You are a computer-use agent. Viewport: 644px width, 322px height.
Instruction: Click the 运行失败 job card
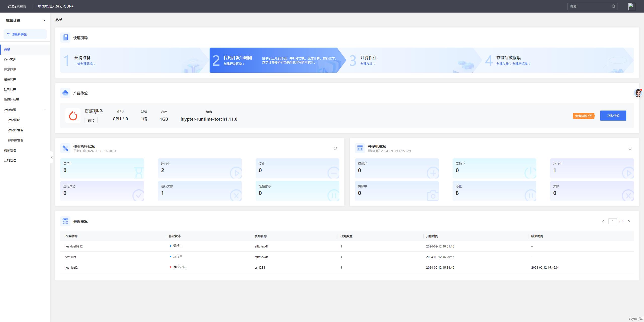[x=200, y=191]
